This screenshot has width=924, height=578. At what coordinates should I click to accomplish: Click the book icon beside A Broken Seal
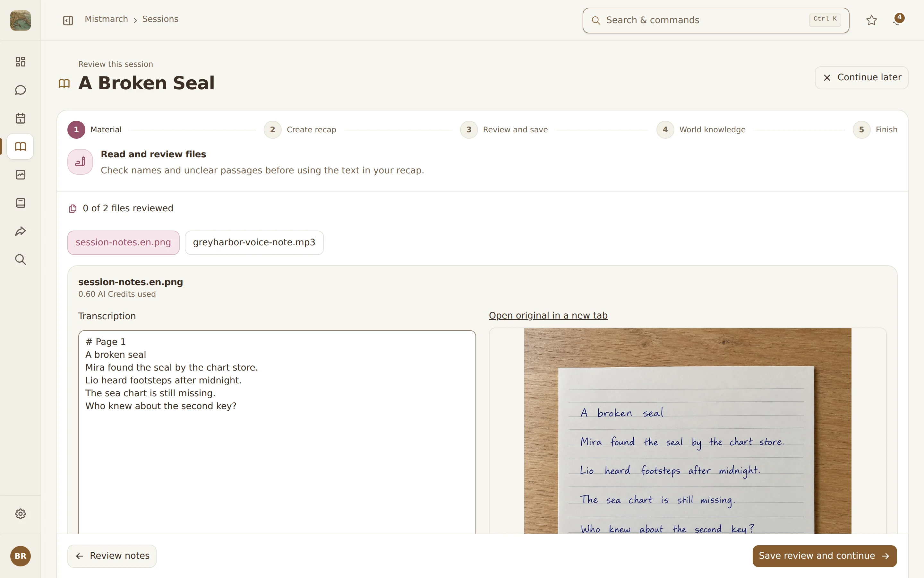coord(64,83)
